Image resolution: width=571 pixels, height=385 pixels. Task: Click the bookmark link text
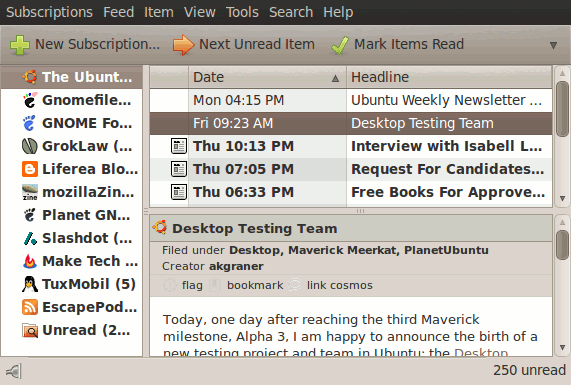click(255, 285)
